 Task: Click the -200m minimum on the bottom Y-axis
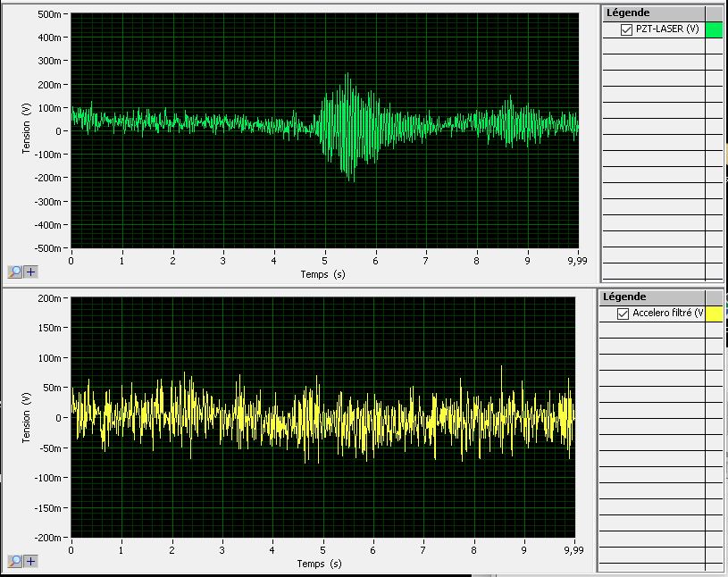pyautogui.click(x=48, y=538)
